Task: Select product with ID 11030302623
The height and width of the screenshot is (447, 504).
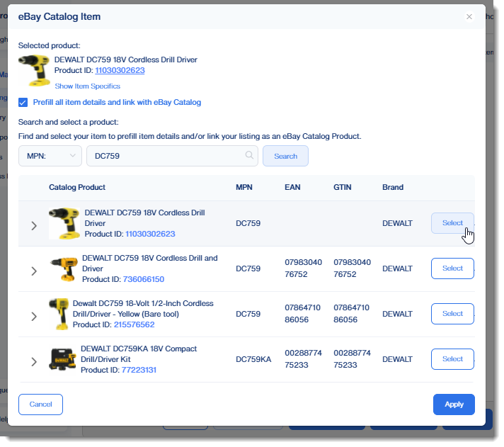Action: click(452, 223)
